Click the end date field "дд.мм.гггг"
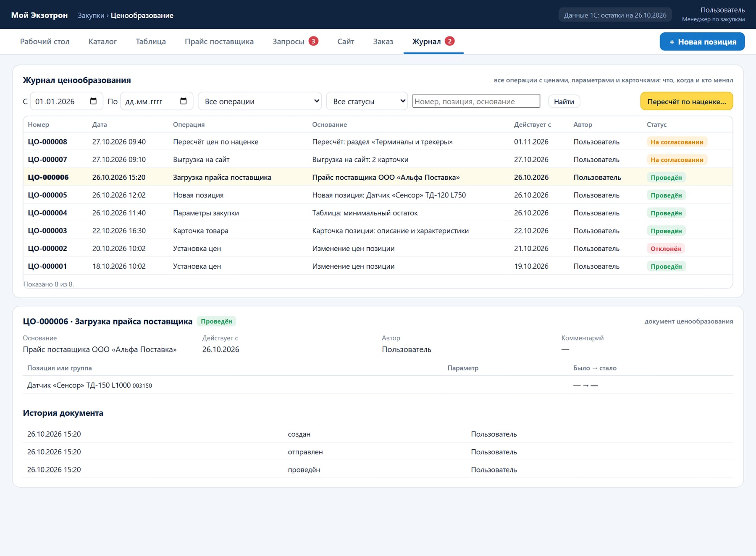756x556 pixels. click(157, 101)
